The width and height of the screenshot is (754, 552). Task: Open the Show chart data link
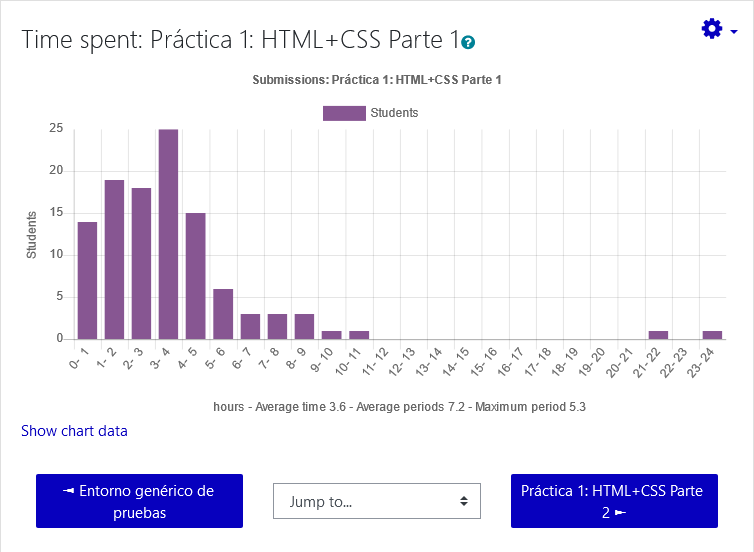click(74, 431)
